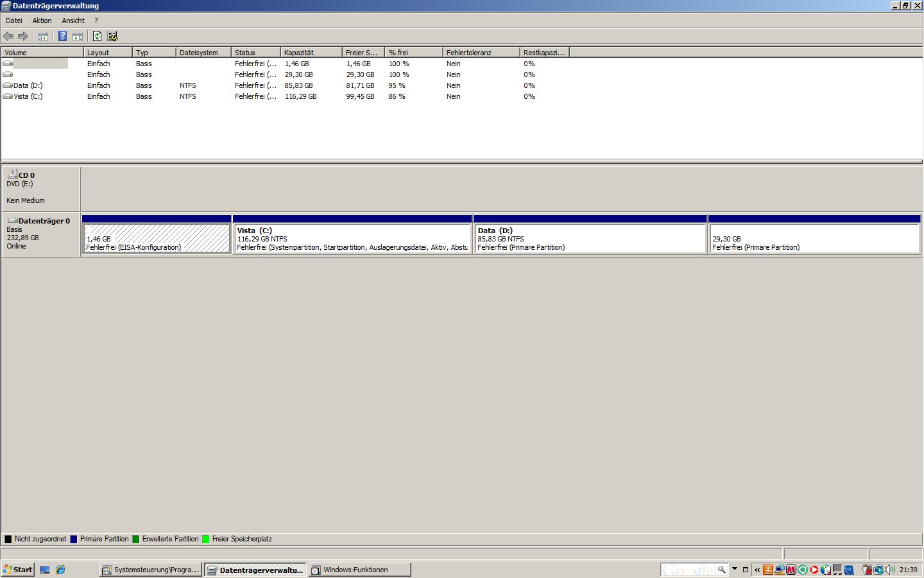Screen dimensions: 924x578
Task: Open the deskbar dropdown arrow
Action: pyautogui.click(x=735, y=569)
